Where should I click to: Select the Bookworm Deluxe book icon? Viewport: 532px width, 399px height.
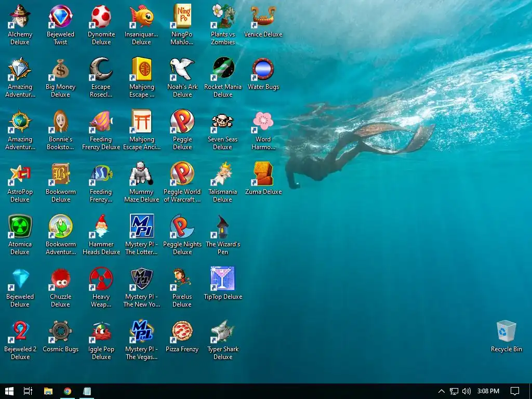coord(60,174)
